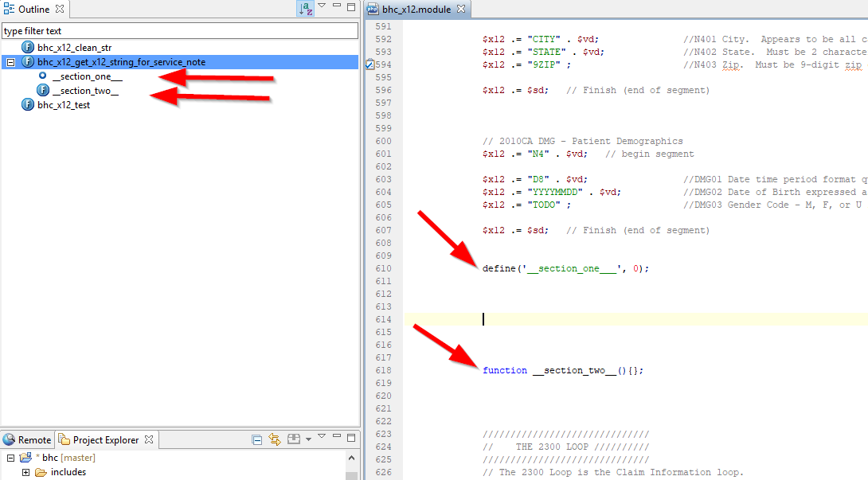The width and height of the screenshot is (868, 480).
Task: Toggle Link with Editor in Project Explorer
Action: 275,439
